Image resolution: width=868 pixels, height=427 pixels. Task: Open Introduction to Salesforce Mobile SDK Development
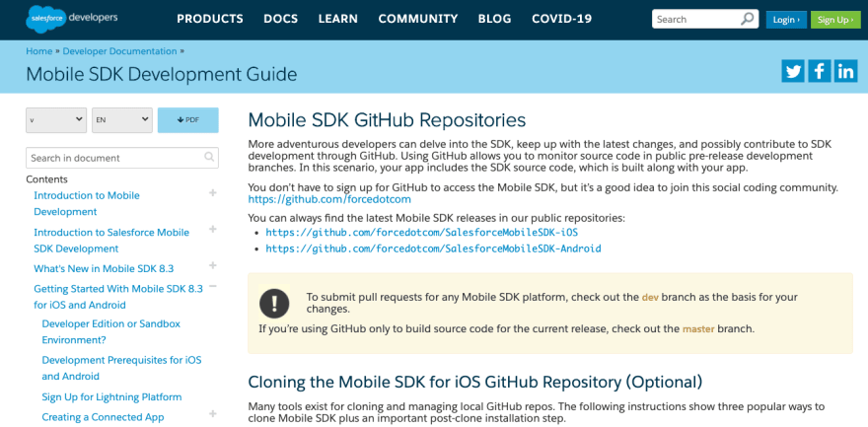(x=111, y=241)
